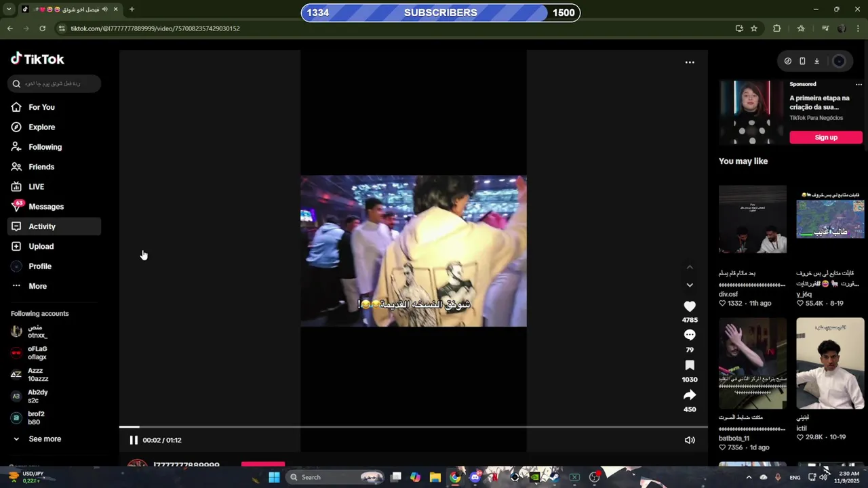868x488 pixels.
Task: Click the Sign up button in ad
Action: click(826, 138)
